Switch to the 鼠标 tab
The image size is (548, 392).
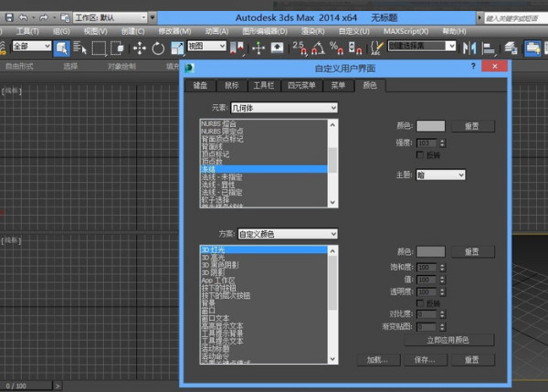232,85
